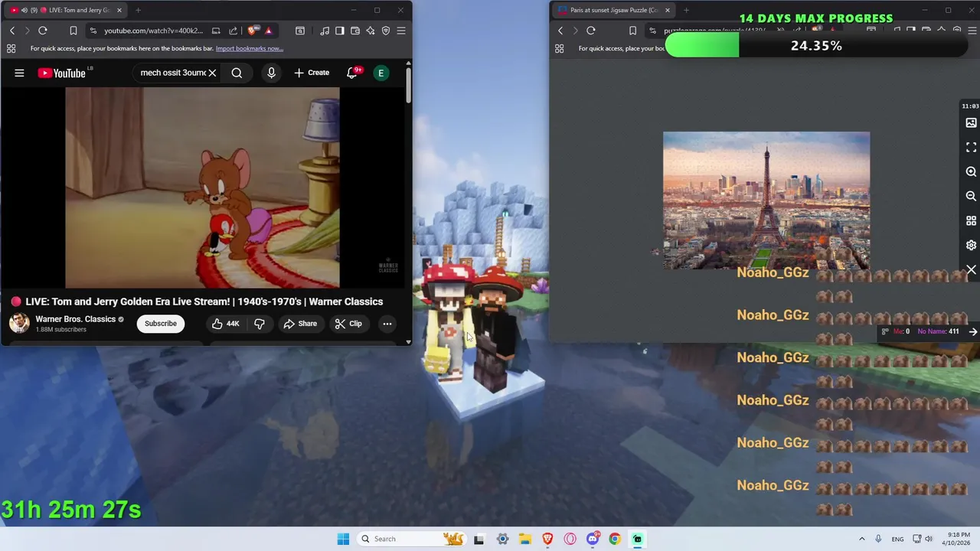Open the music playlist icon in YouTube window toolbar
Image resolution: width=980 pixels, height=551 pixels.
tap(325, 31)
